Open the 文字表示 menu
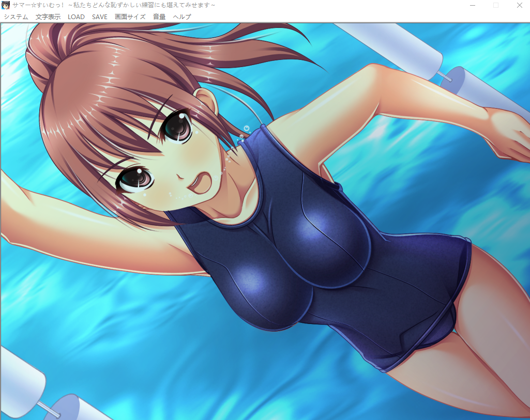Image resolution: width=530 pixels, height=420 pixels. tap(48, 17)
